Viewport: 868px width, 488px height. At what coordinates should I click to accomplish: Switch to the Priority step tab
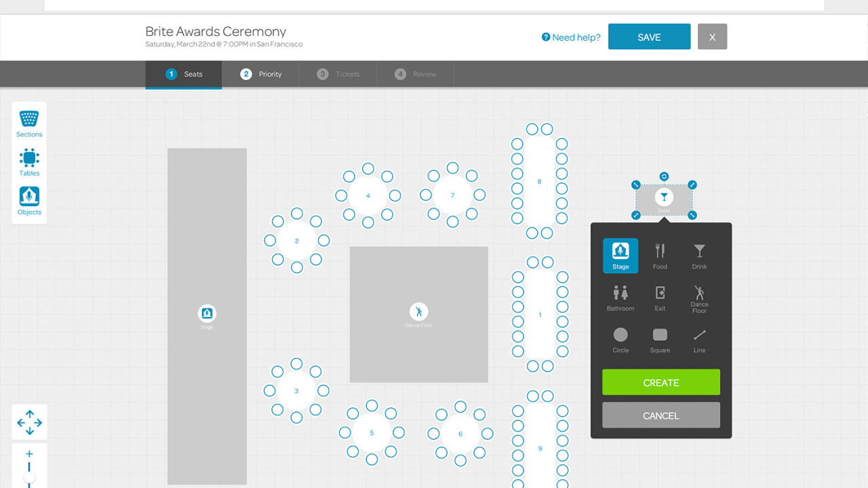pyautogui.click(x=261, y=74)
